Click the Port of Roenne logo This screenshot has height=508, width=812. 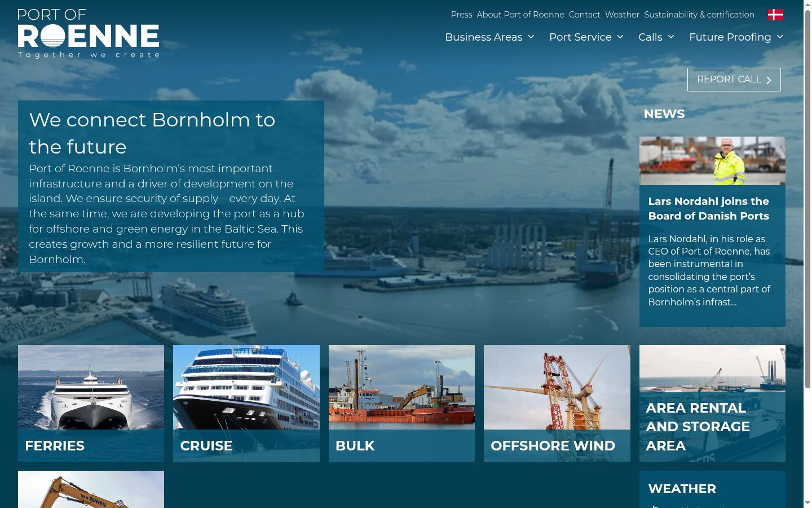pyautogui.click(x=89, y=34)
